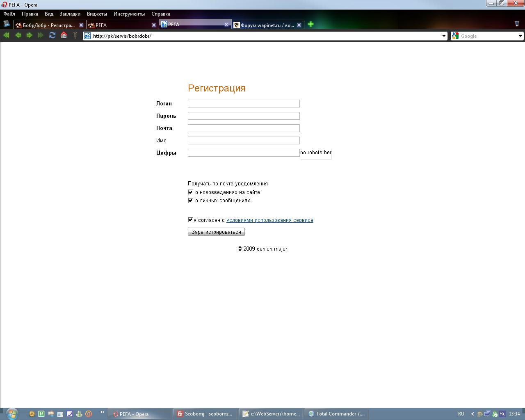Image resolution: width=525 pixels, height=420 pixels.
Task: Open the Закладки menu
Action: coord(70,14)
